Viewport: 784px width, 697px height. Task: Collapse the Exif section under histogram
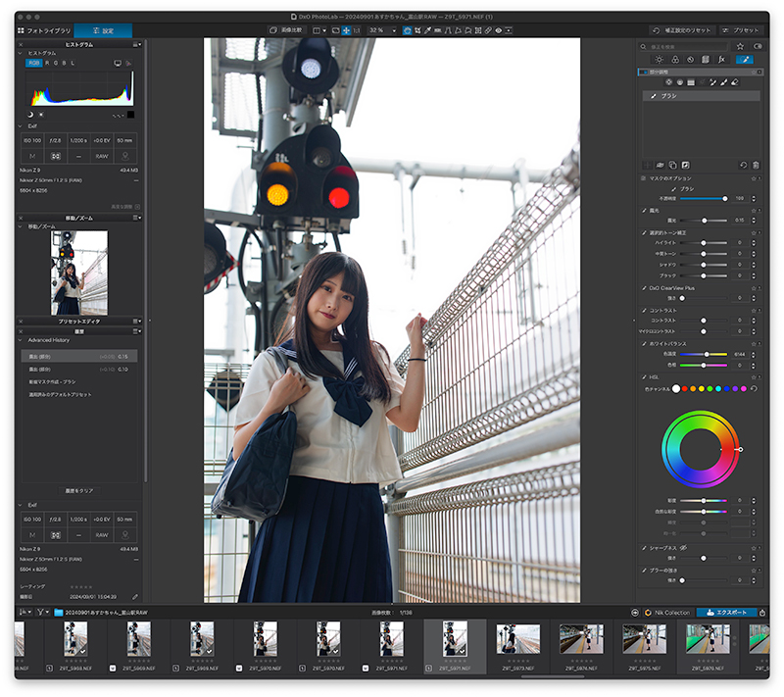(x=21, y=125)
